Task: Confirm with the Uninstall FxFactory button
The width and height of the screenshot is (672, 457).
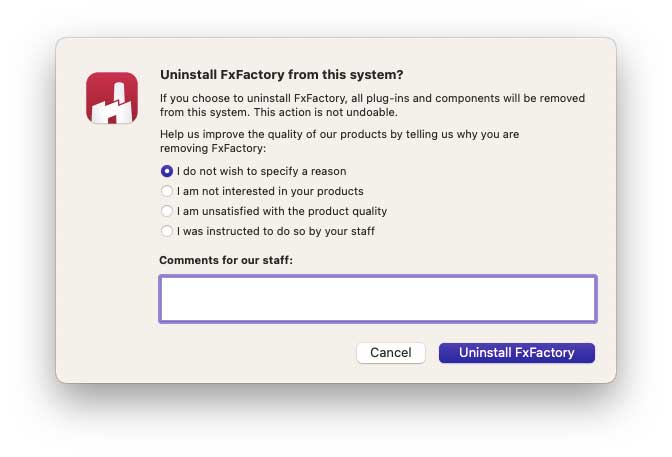Action: [516, 353]
